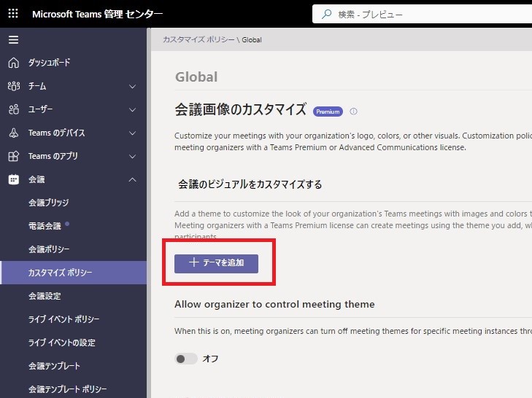This screenshot has width=532, height=398.
Task: Click the Global breadcrumb text
Action: (x=252, y=40)
